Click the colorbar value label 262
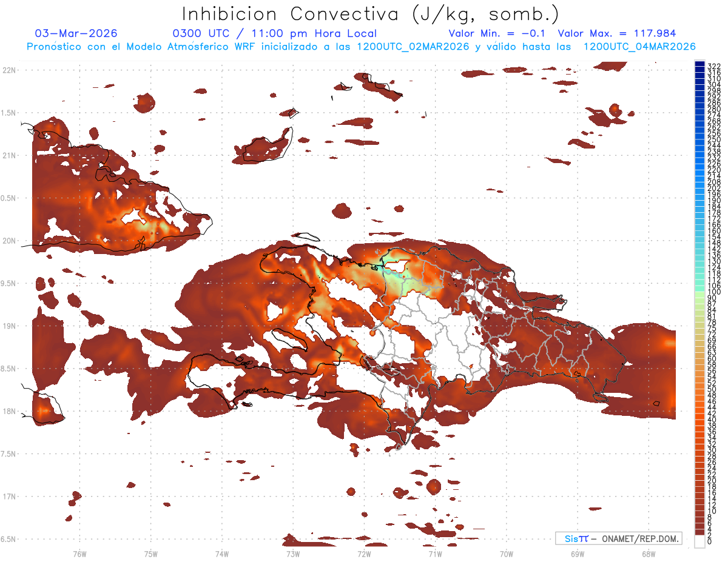The image size is (728, 562). (713, 127)
